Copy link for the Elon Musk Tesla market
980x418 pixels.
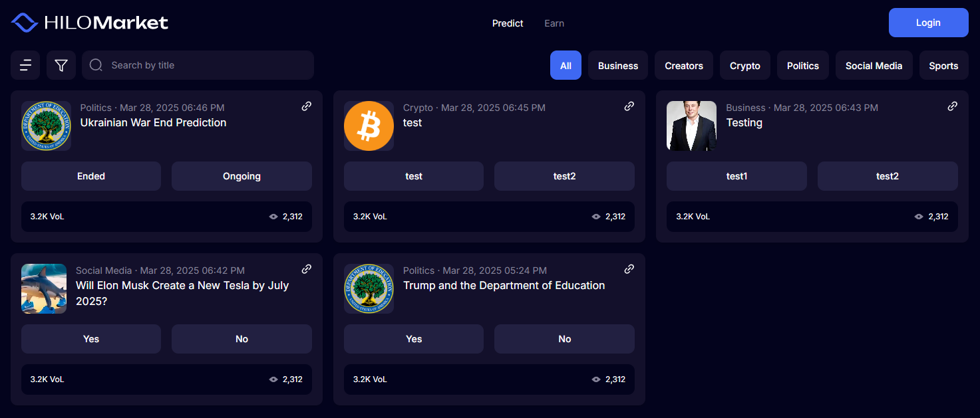point(307,269)
